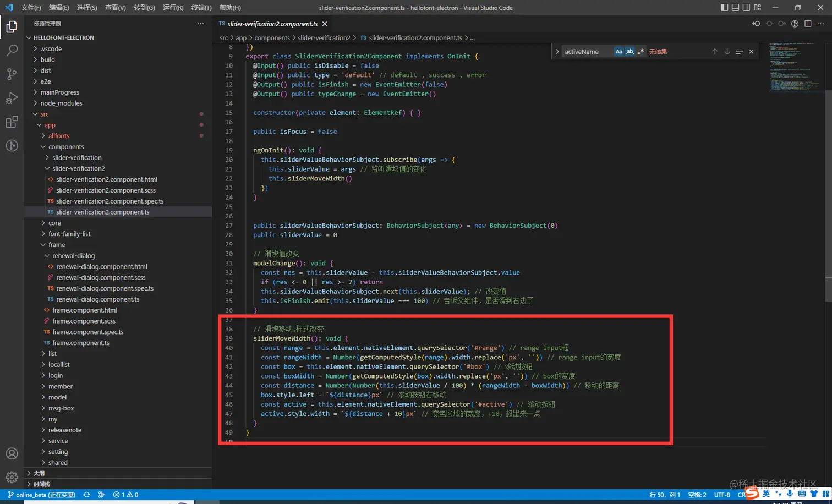
Task: Open the 查看(V) menu
Action: point(116,8)
